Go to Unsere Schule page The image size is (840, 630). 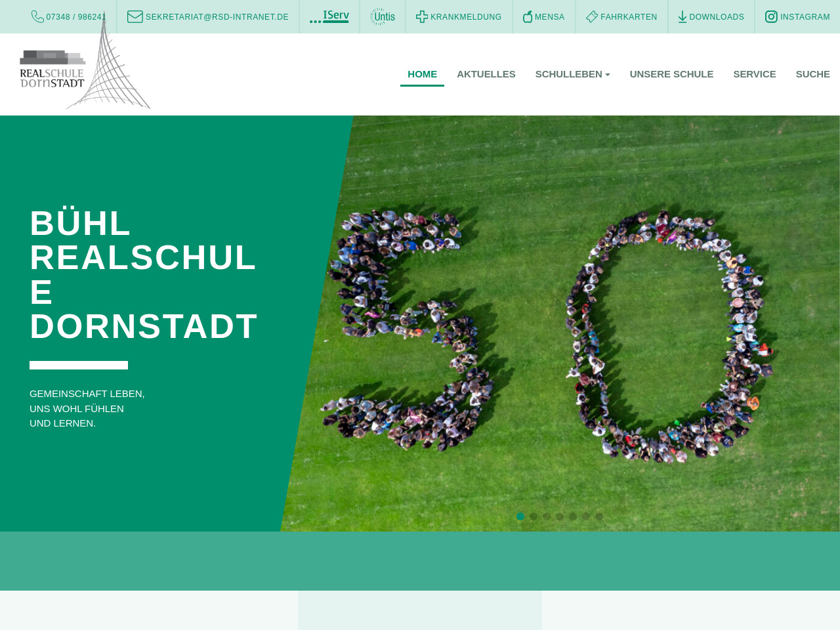click(671, 74)
